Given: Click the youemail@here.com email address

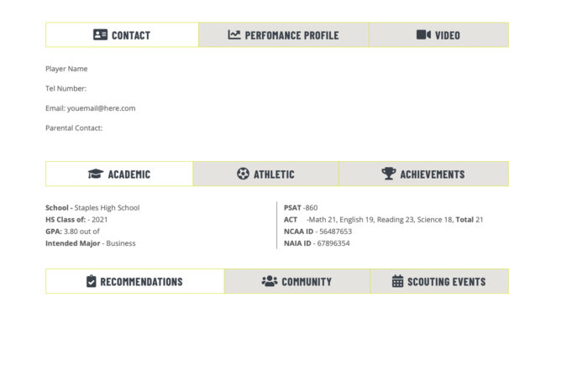Looking at the screenshot, I should tap(102, 108).
